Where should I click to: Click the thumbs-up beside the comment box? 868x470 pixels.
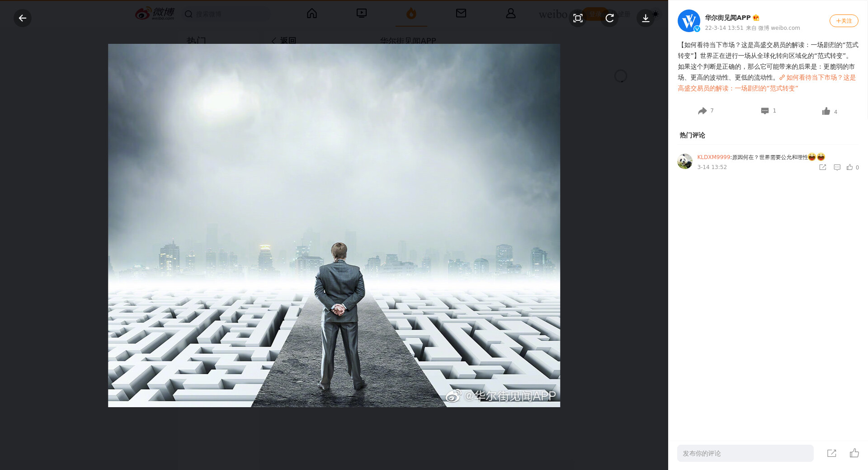point(854,453)
